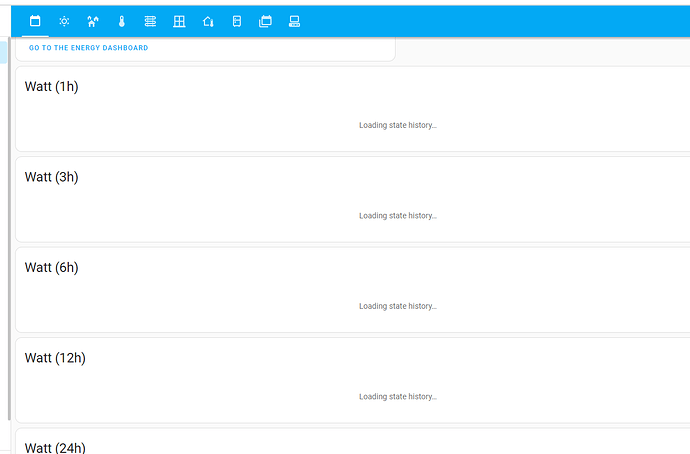Click loading state history text in Watt (6h)
The image size is (690, 454).
point(398,306)
